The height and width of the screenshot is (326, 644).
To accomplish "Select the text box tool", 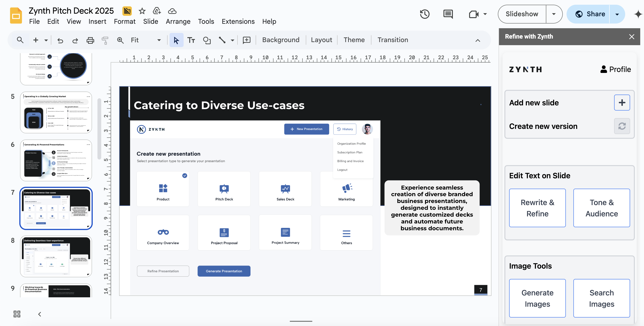I will (x=191, y=40).
